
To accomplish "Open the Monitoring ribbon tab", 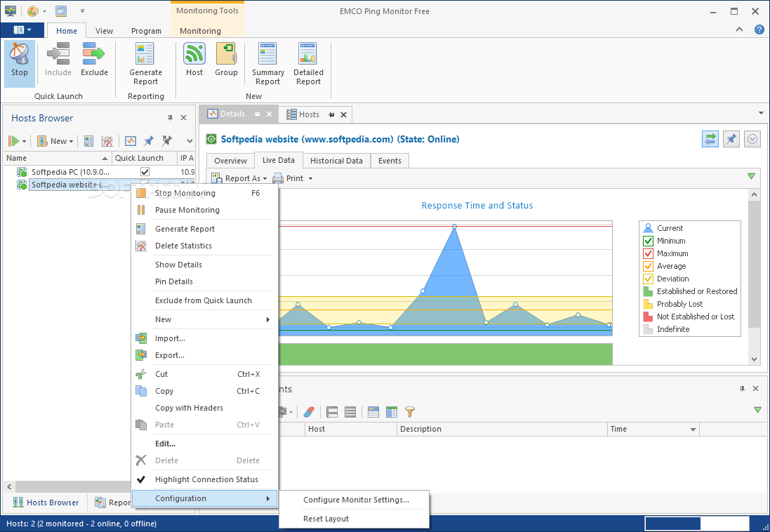I will coord(200,30).
